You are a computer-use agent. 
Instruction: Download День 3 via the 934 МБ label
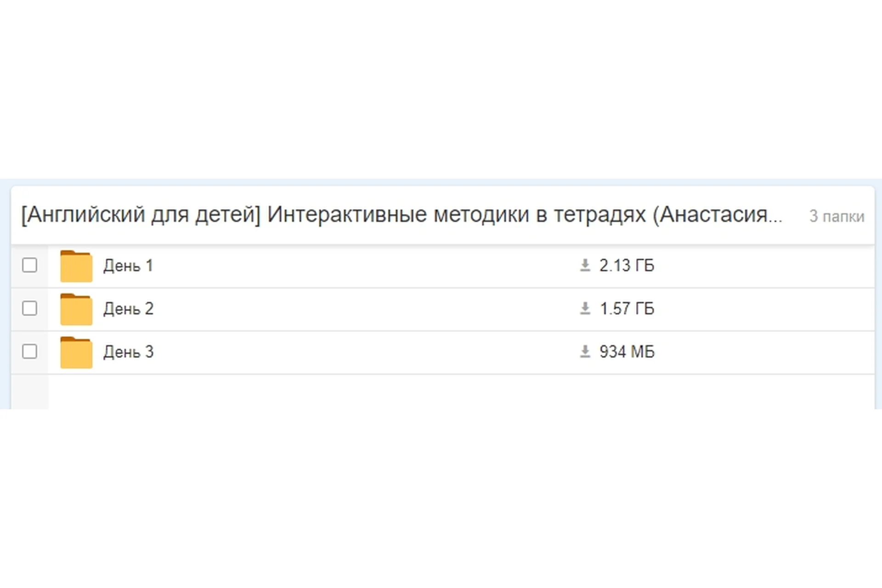tap(627, 352)
